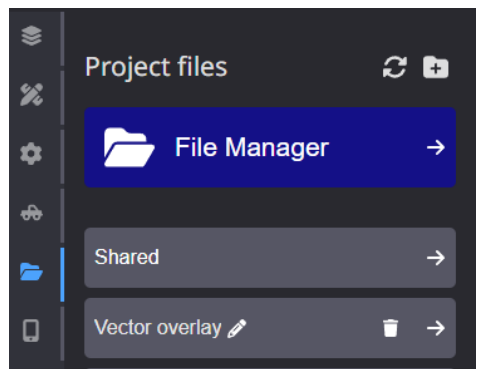The width and height of the screenshot is (482, 369).
Task: Click the File Manager label text
Action: tap(252, 148)
